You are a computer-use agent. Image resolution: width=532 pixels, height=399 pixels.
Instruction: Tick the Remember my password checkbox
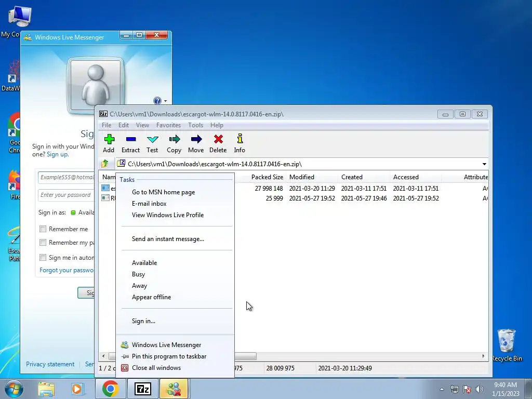click(x=43, y=243)
